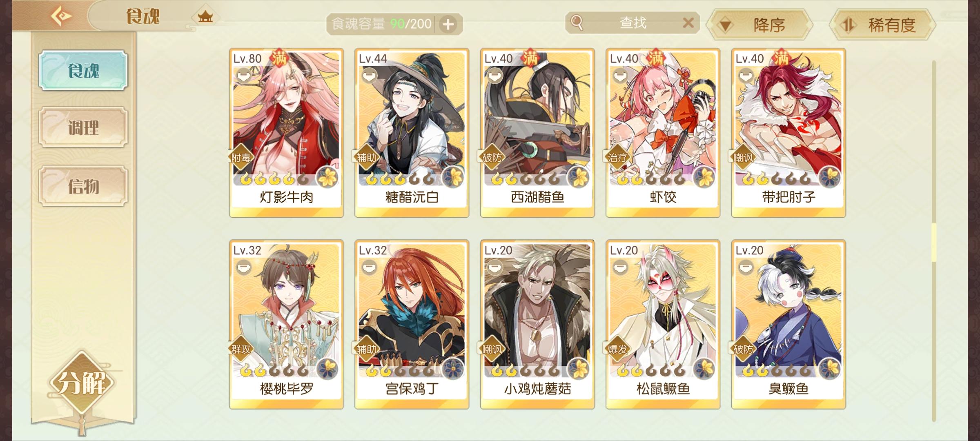Open the 稀有度 sort dropdown
Image resolution: width=980 pixels, height=441 pixels.
coord(882,25)
